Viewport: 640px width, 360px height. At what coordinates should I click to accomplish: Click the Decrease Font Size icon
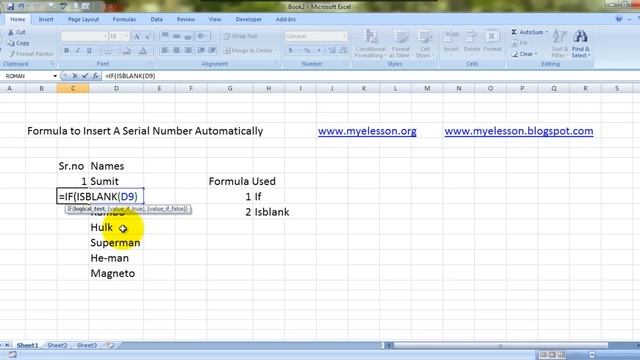coord(148,36)
